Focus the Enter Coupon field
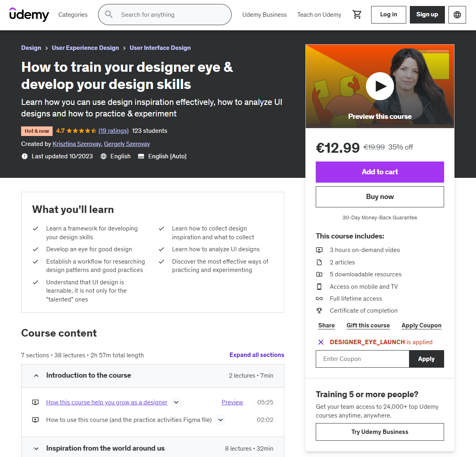This screenshot has width=476, height=457. 362,359
